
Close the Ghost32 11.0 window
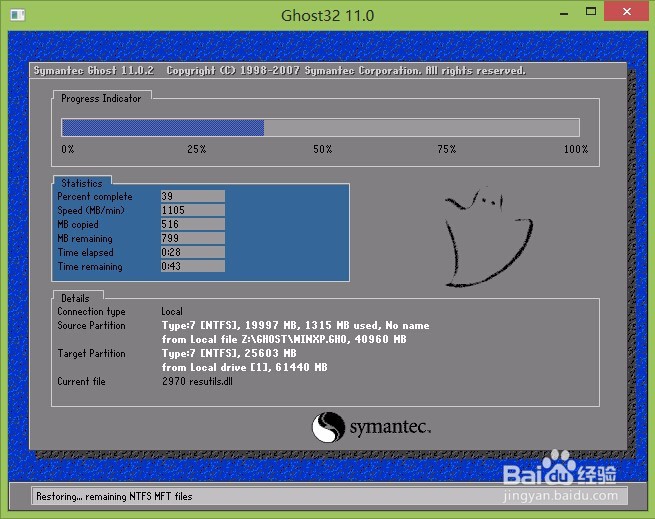[x=627, y=11]
